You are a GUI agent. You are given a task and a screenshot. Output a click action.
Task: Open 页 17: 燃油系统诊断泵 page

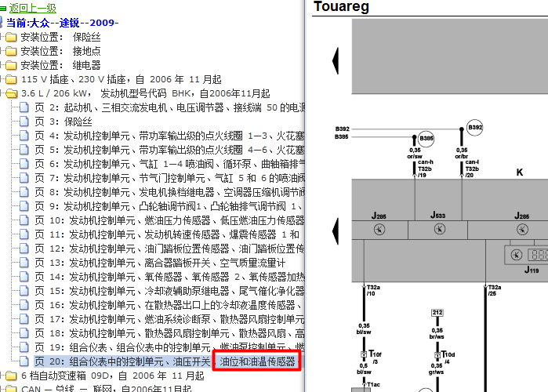click(x=169, y=319)
